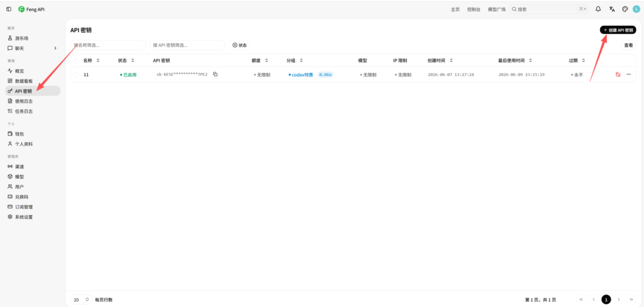Go to next page
The image size is (644, 307).
coord(619,299)
